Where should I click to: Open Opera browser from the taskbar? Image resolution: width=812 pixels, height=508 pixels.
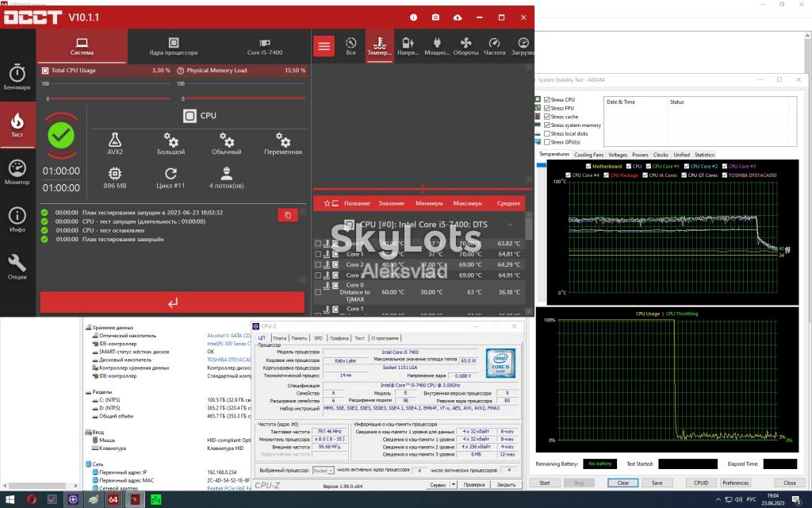pyautogui.click(x=32, y=500)
